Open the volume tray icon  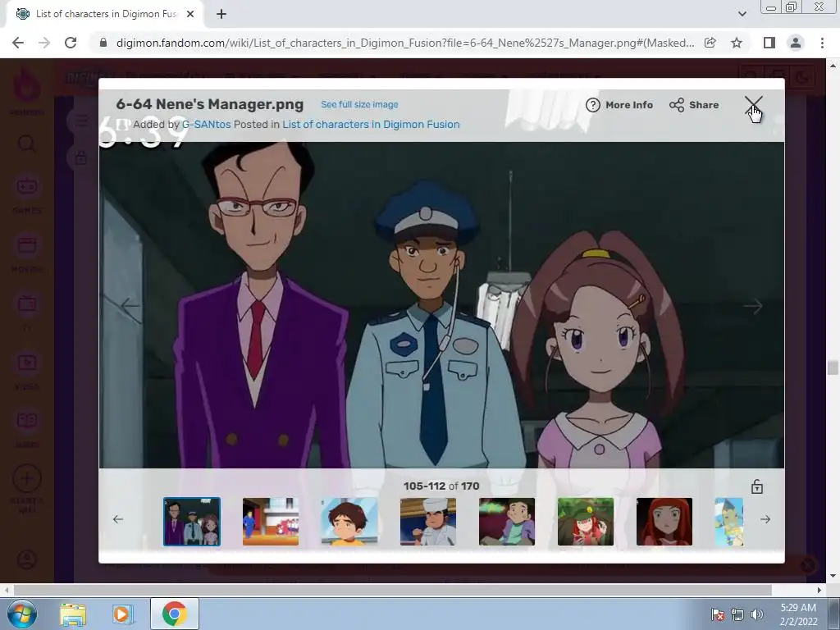(756, 614)
